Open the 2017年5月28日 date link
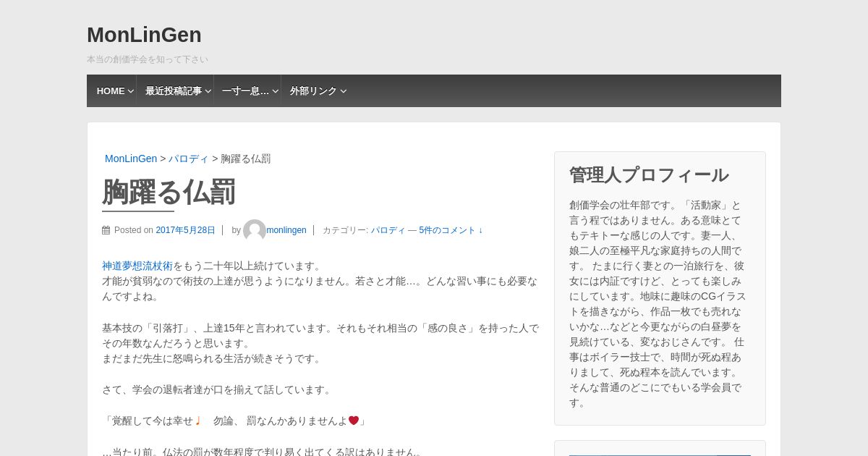 pyautogui.click(x=185, y=230)
